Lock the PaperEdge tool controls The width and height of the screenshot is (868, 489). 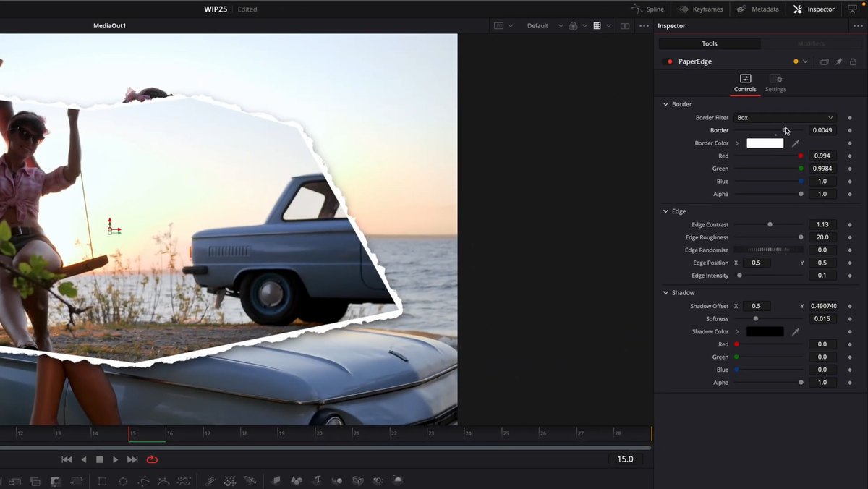pos(853,62)
